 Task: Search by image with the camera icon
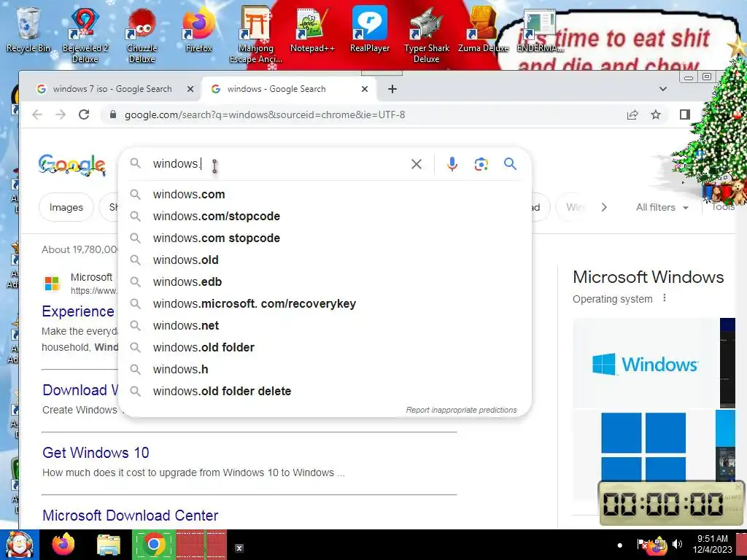click(x=481, y=164)
